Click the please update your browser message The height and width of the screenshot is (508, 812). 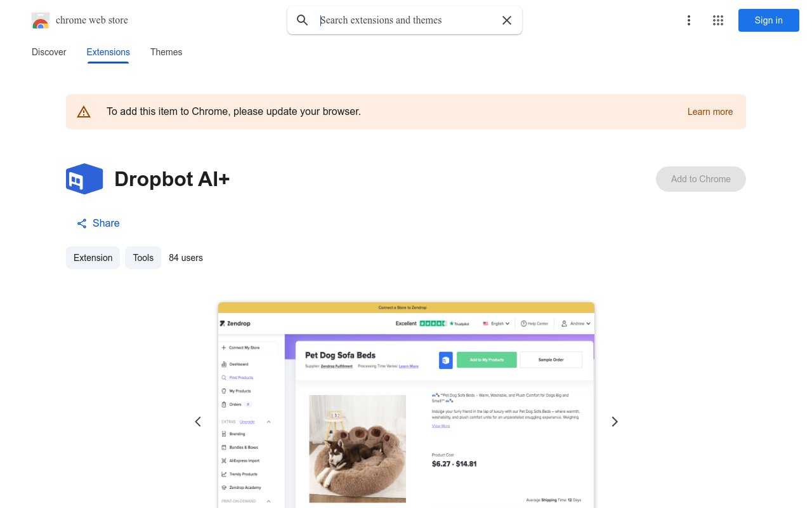pyautogui.click(x=234, y=112)
